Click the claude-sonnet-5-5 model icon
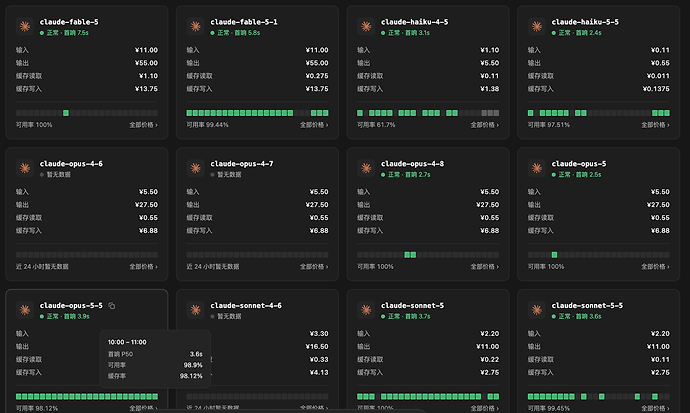690x413 pixels. coord(537,310)
